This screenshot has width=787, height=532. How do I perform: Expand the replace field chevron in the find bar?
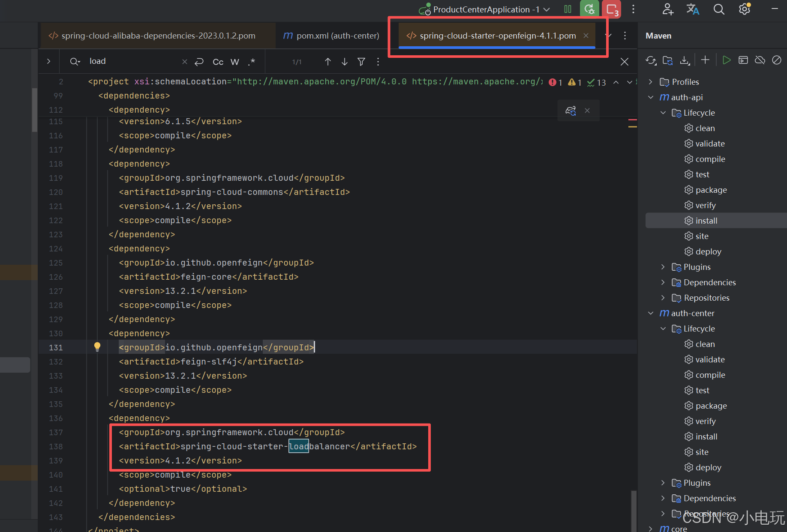point(49,61)
